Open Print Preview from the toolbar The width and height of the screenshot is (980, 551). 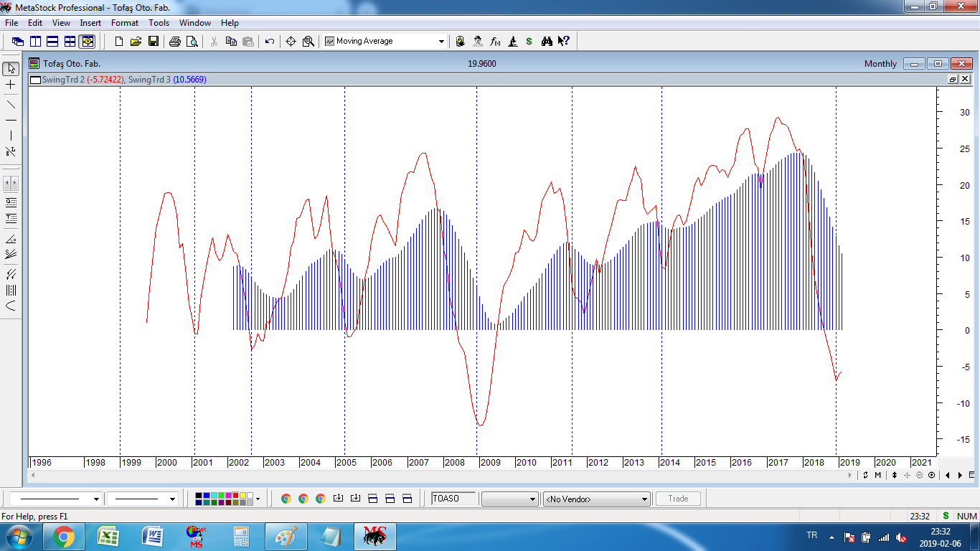tap(192, 42)
